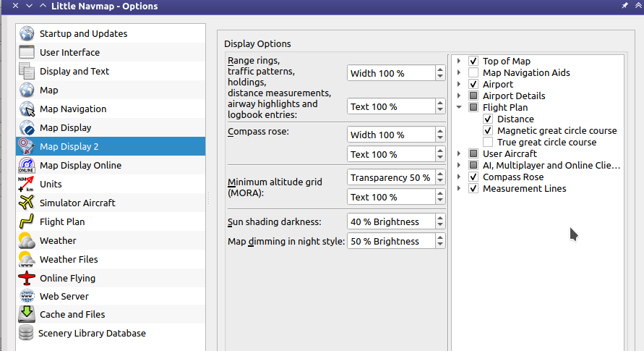Expand the Compass Rose tree node
Viewport: 644px width, 351px height.
[x=459, y=177]
